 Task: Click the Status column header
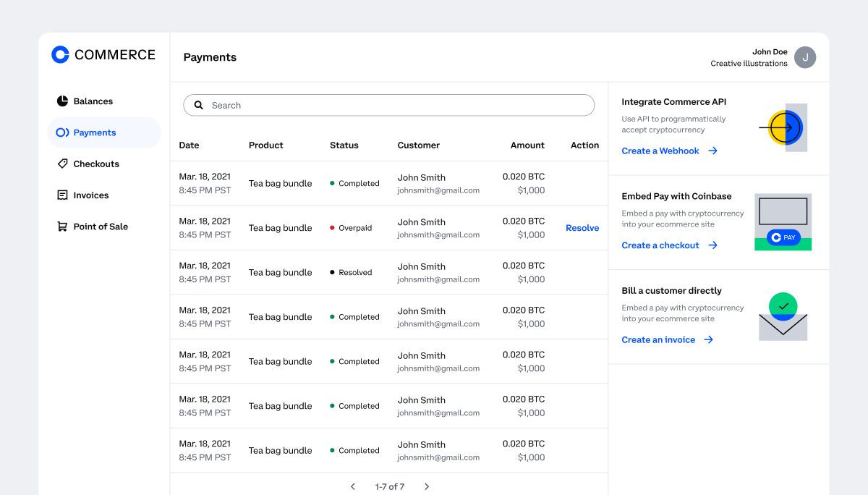click(x=344, y=145)
